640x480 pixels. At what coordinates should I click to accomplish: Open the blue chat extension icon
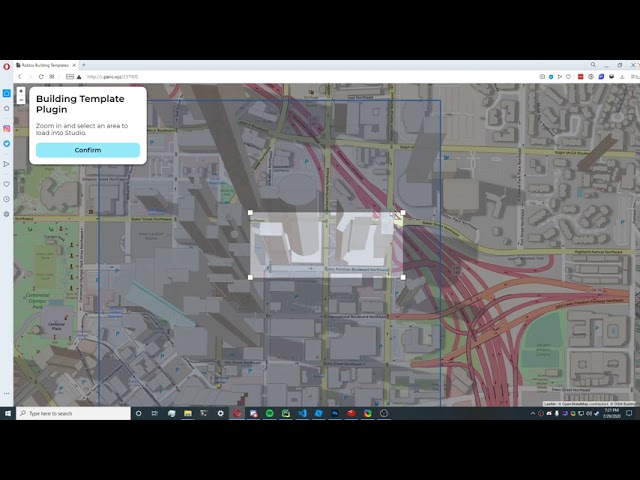pos(601,77)
